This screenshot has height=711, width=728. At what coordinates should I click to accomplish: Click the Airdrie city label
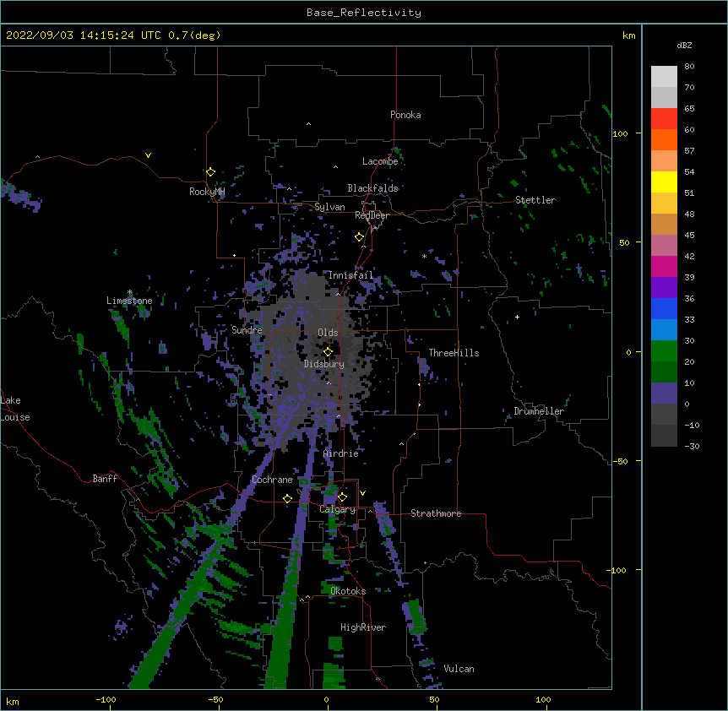(341, 453)
